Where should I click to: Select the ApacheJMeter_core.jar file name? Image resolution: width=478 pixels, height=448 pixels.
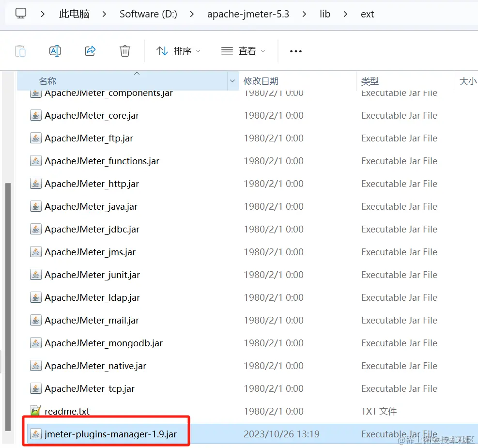coord(92,115)
